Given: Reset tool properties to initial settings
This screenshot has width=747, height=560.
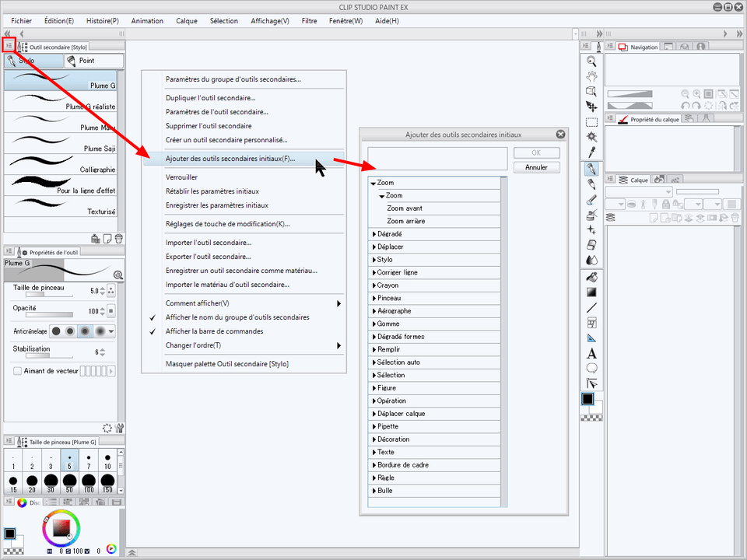Looking at the screenshot, I should click(107, 428).
